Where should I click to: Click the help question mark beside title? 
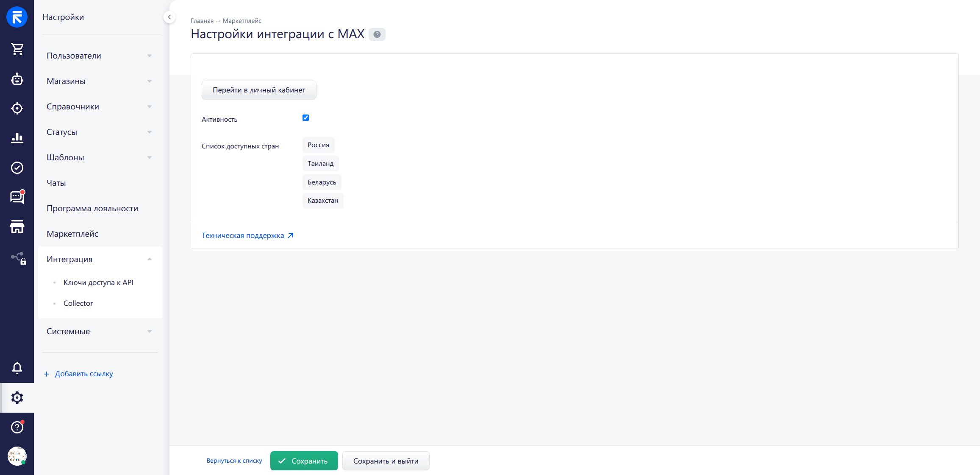377,34
